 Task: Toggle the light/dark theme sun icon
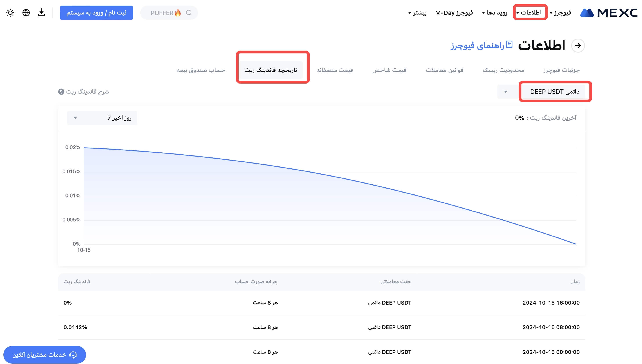pyautogui.click(x=10, y=13)
